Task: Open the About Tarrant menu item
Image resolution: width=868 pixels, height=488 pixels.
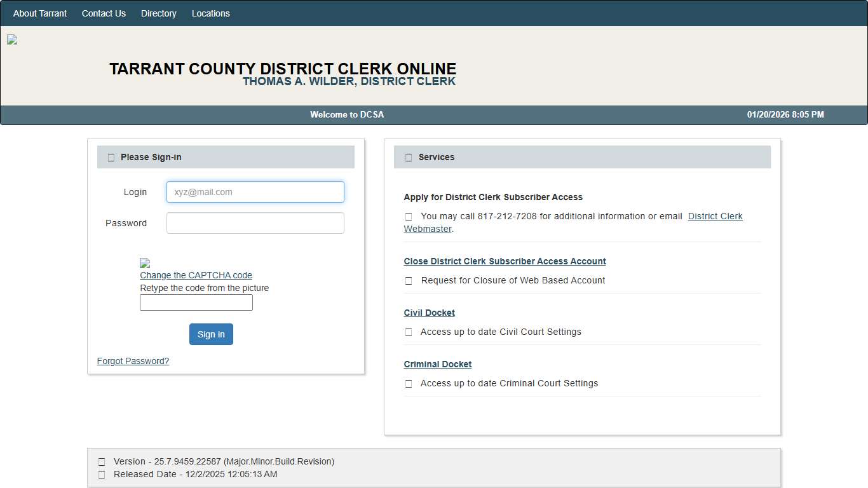Action: click(40, 13)
